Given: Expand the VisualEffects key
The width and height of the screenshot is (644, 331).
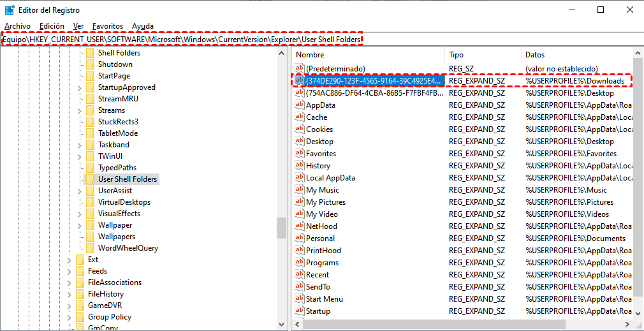Looking at the screenshot, I should [x=80, y=214].
